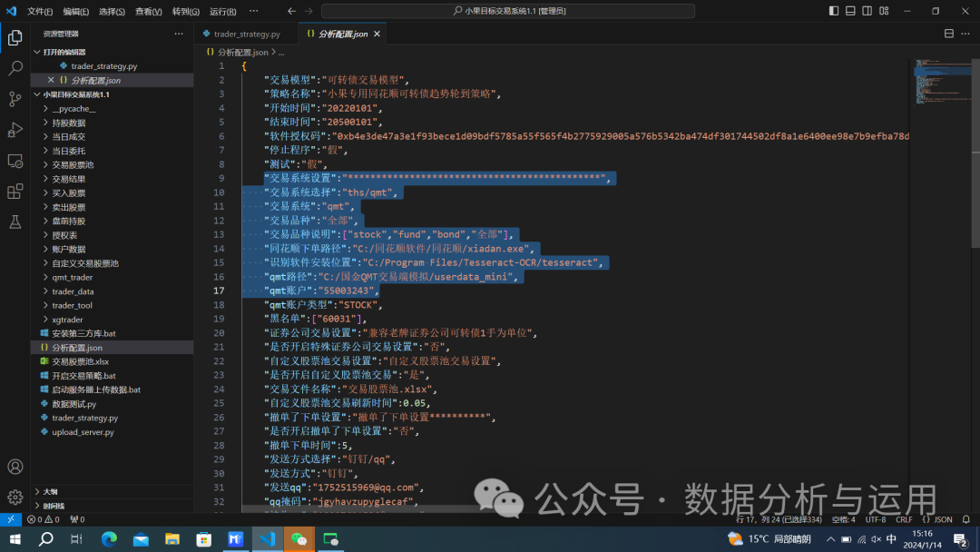
Task: Open Windows Start menu
Action: [15, 539]
